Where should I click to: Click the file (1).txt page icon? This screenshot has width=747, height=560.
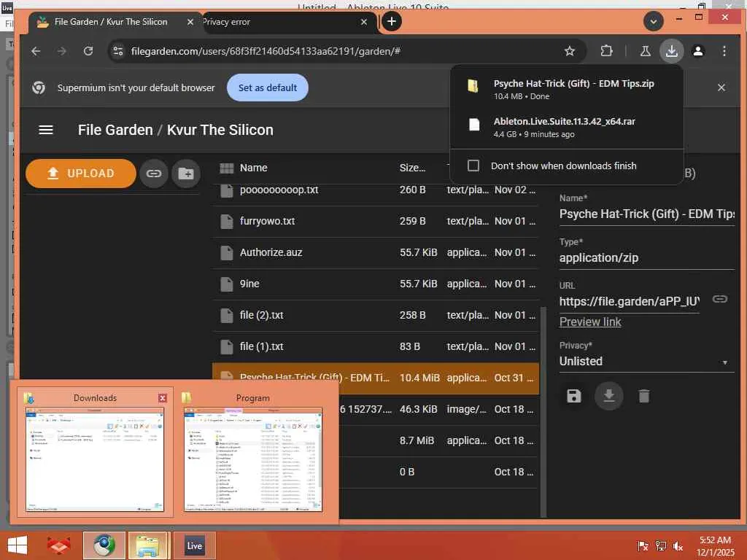pos(227,346)
